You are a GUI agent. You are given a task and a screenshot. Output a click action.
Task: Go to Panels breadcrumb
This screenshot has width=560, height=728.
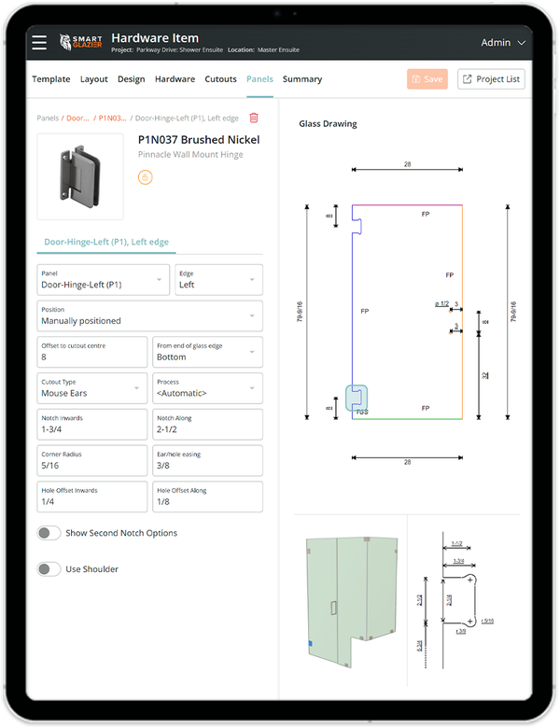48,119
